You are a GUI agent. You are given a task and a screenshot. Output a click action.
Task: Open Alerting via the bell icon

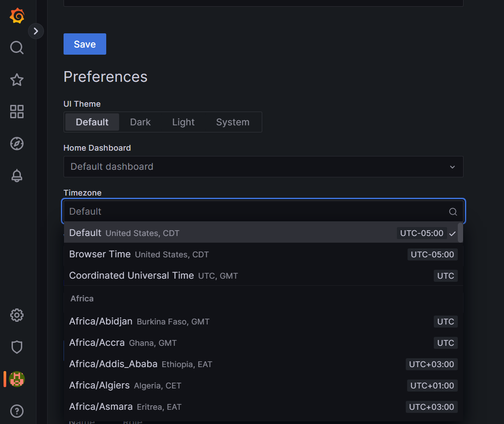coord(16,176)
